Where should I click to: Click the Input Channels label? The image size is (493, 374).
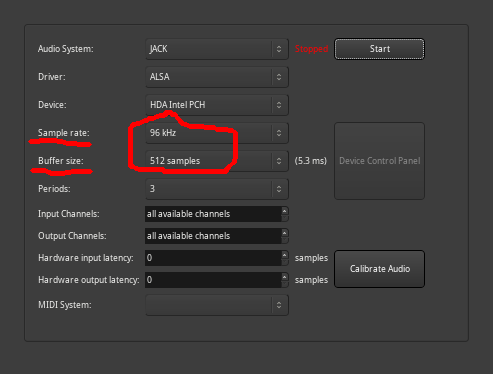click(69, 214)
